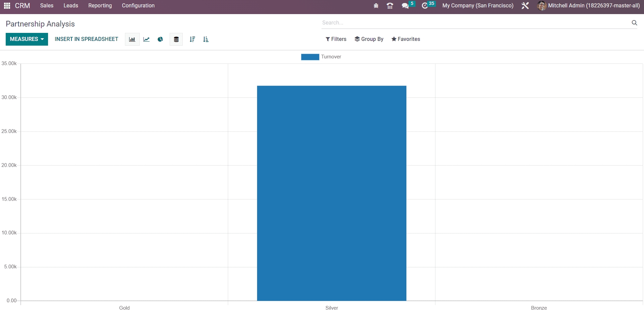Click the search magnifier icon
Image resolution: width=644 pixels, height=313 pixels.
[x=634, y=23]
